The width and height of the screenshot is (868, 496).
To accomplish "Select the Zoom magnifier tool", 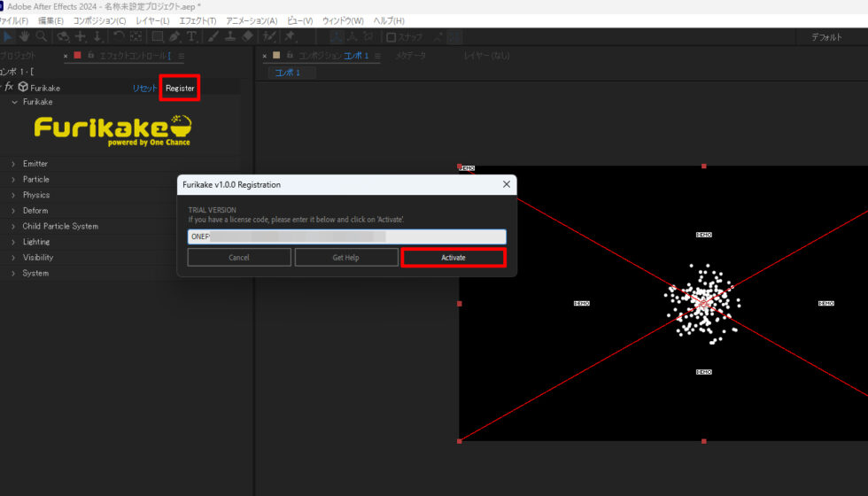I will click(x=42, y=37).
